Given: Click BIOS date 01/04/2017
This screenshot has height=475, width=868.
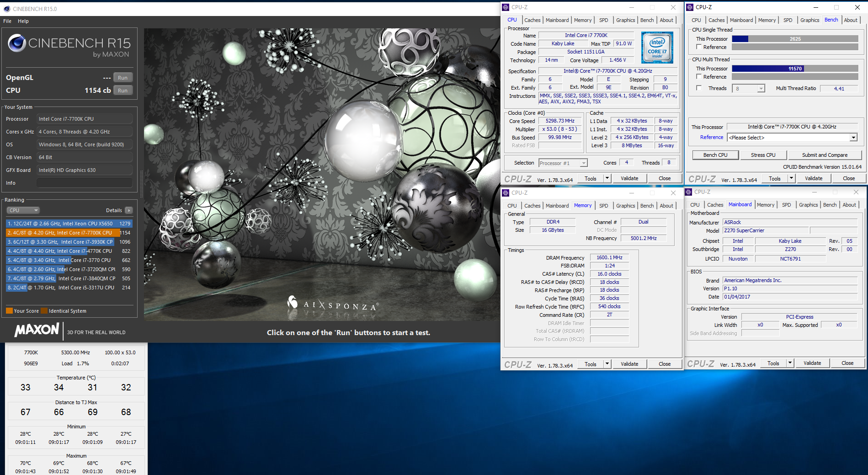Looking at the screenshot, I should pyautogui.click(x=790, y=297).
